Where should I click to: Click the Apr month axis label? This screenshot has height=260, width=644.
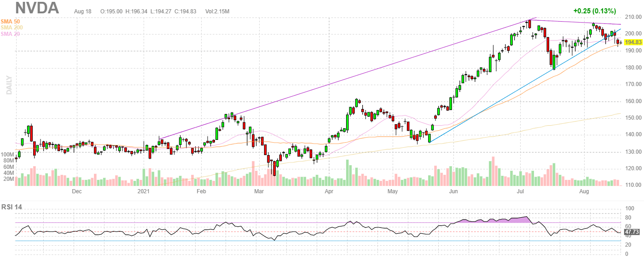(x=329, y=191)
